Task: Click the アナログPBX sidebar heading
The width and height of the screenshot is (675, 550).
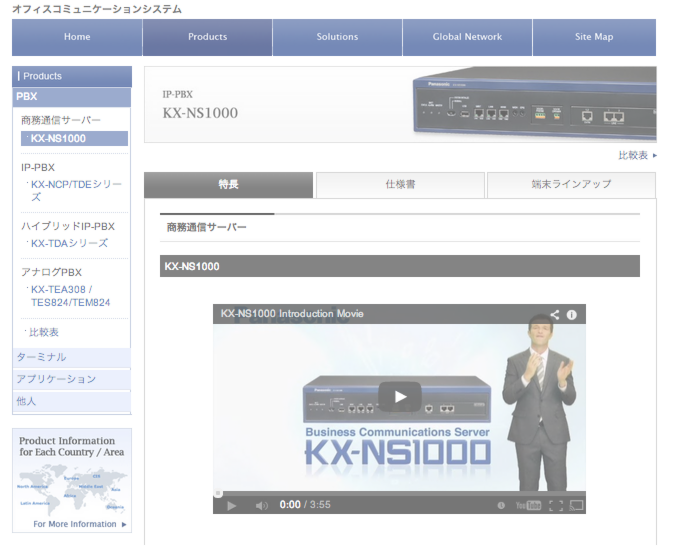Action: 51,272
